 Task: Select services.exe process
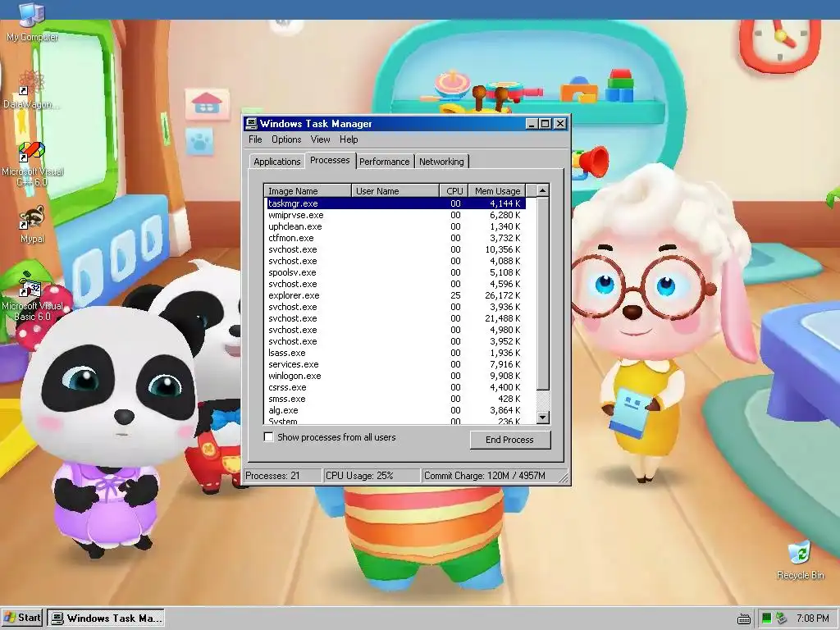pos(395,364)
